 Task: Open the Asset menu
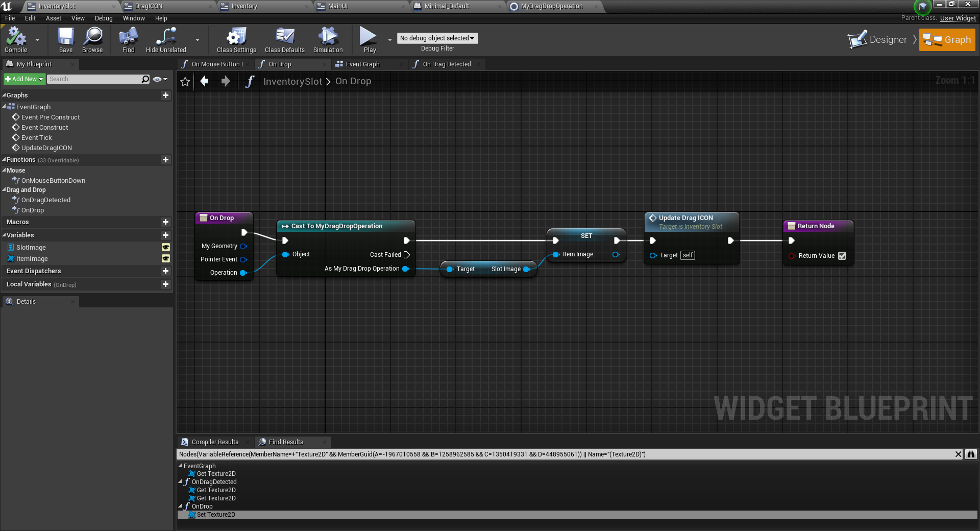(x=53, y=18)
